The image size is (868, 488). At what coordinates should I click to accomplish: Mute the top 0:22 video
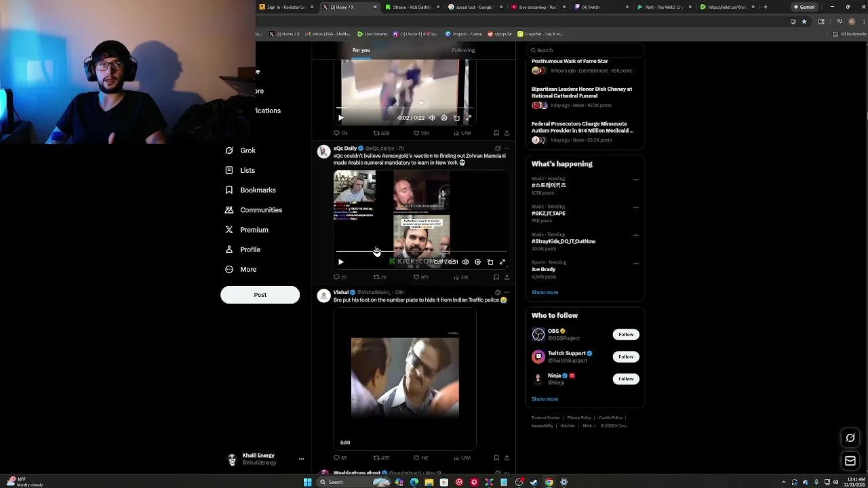tap(432, 118)
